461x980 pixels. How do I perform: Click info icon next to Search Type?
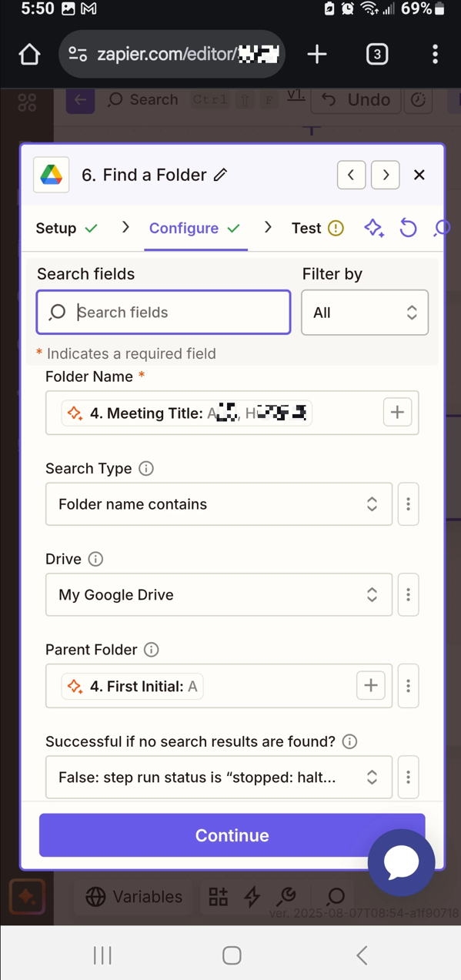[146, 469]
